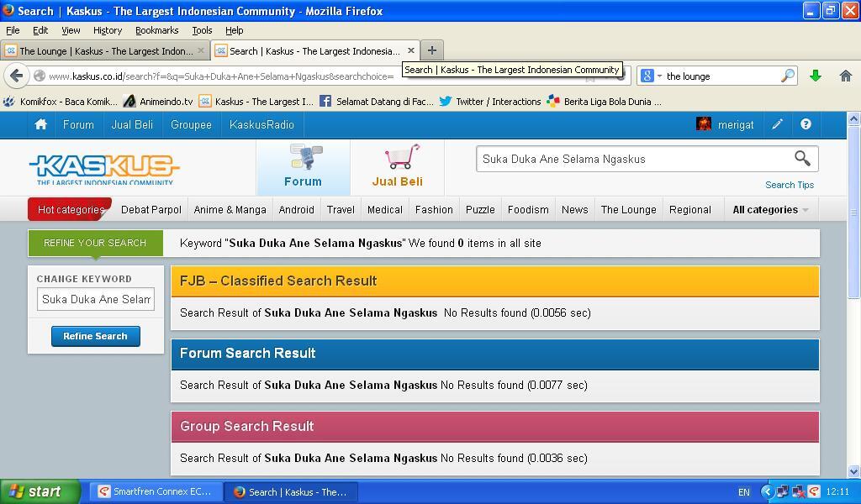
Task: Open The Lounge category
Action: click(629, 209)
